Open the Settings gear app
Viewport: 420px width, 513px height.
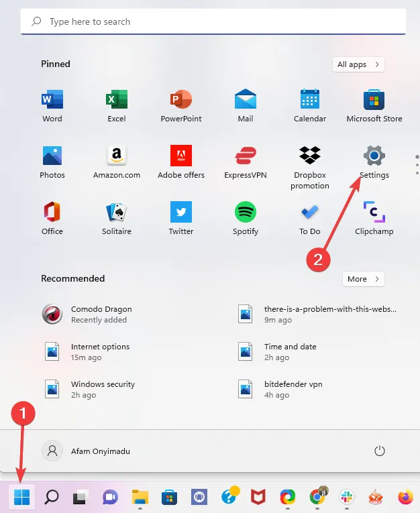click(374, 162)
